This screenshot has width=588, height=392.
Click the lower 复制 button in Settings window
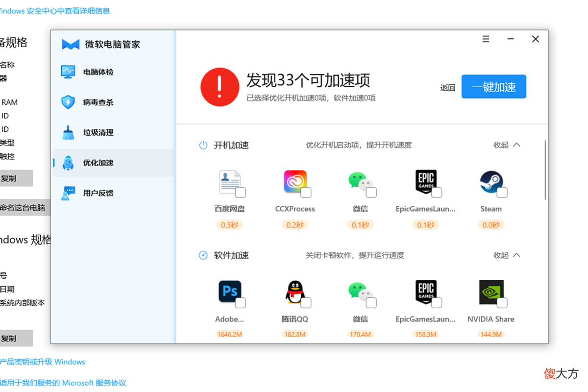[x=16, y=338]
